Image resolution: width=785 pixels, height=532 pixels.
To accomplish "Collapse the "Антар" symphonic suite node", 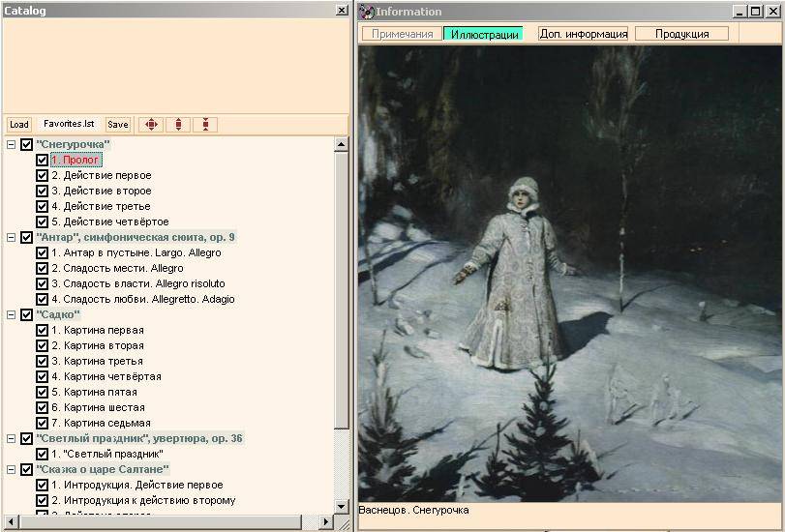I will click(x=11, y=238).
